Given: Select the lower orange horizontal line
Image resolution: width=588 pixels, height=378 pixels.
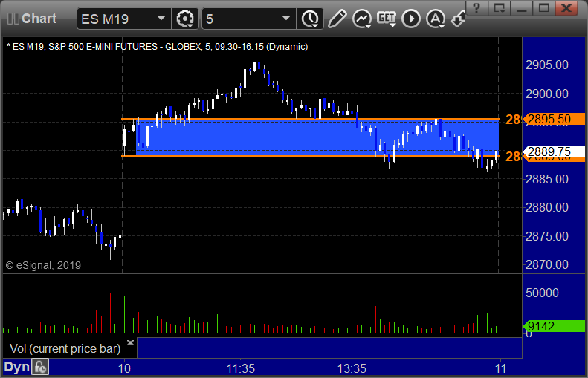Looking at the screenshot, I should point(310,156).
